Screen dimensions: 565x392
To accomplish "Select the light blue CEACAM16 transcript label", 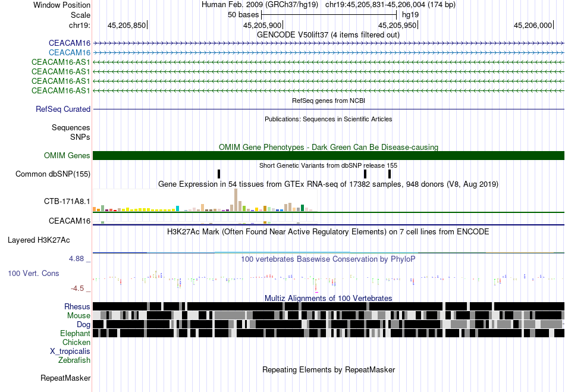I will [x=70, y=52].
